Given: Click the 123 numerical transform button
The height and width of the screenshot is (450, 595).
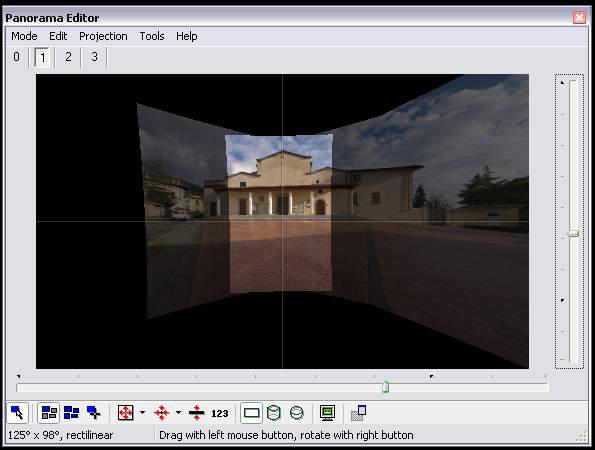Looking at the screenshot, I should point(220,413).
